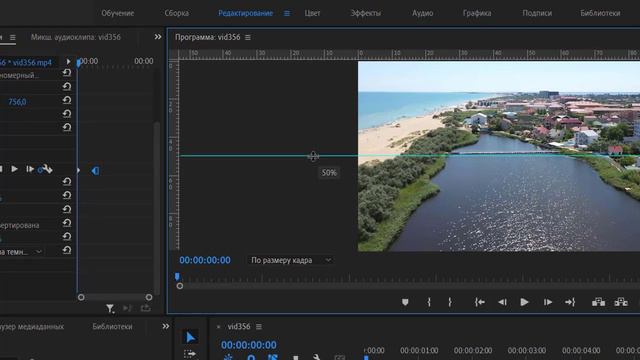Open the media browser tab at bottom left
The image size is (640, 360).
(32, 327)
